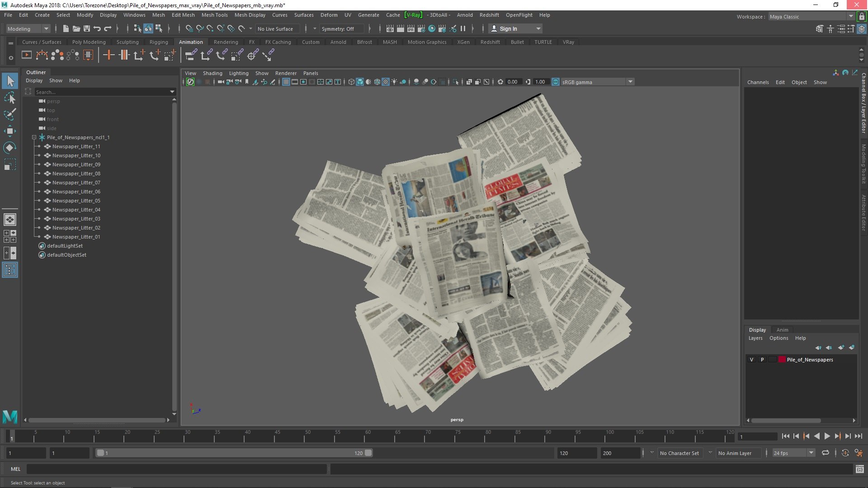Click the Channels menu in Channel Box
This screenshot has height=488, width=868.
point(758,82)
